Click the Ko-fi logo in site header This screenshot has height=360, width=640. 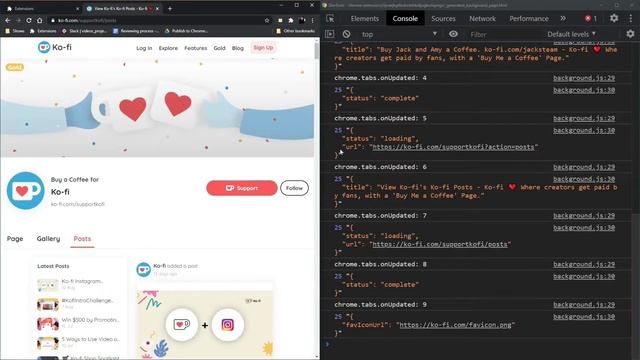click(55, 47)
